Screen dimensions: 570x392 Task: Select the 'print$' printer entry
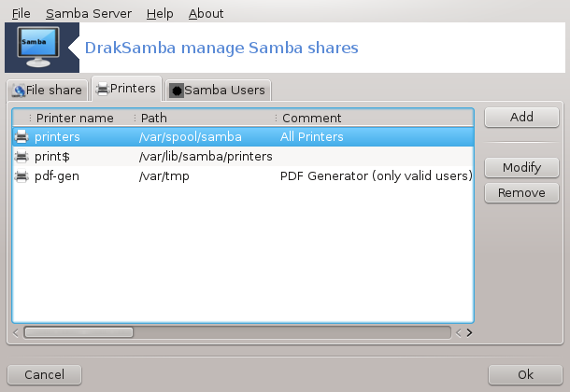[52, 157]
